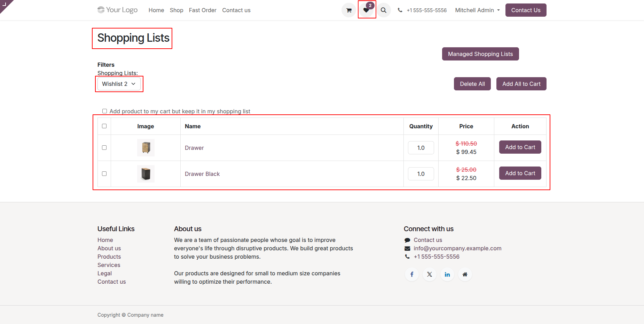Click the Your Logo image

(118, 10)
